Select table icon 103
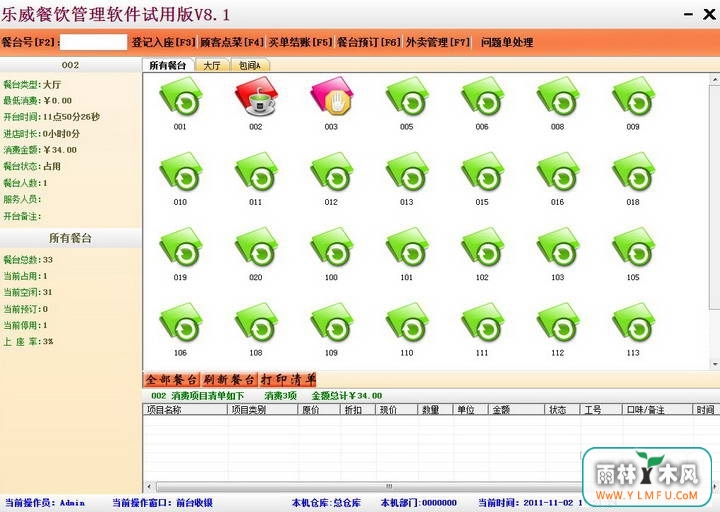 pos(558,248)
